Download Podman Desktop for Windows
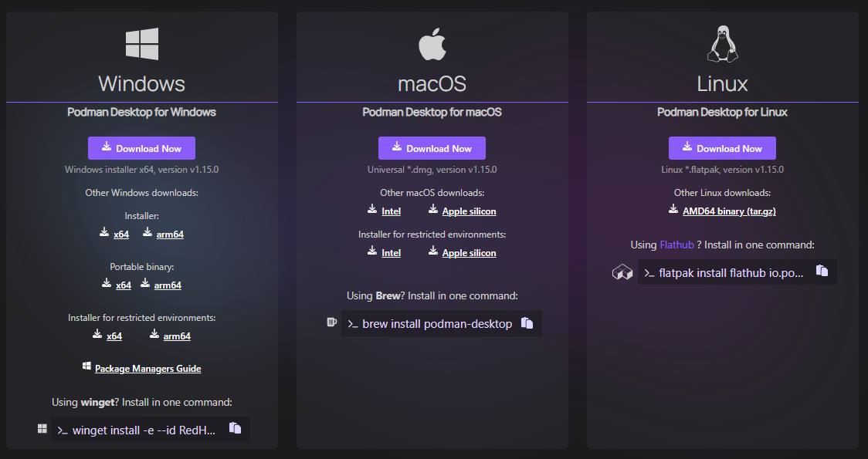The width and height of the screenshot is (868, 459). [141, 148]
